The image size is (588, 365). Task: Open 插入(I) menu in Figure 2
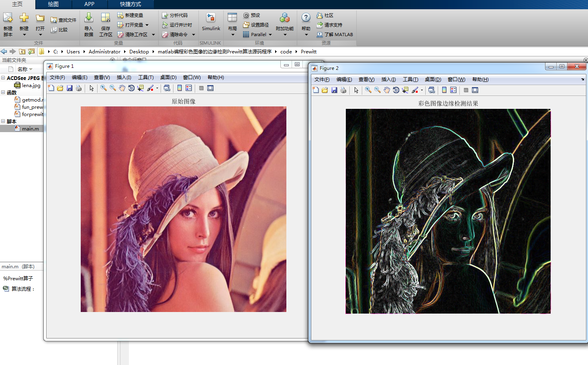click(x=388, y=80)
